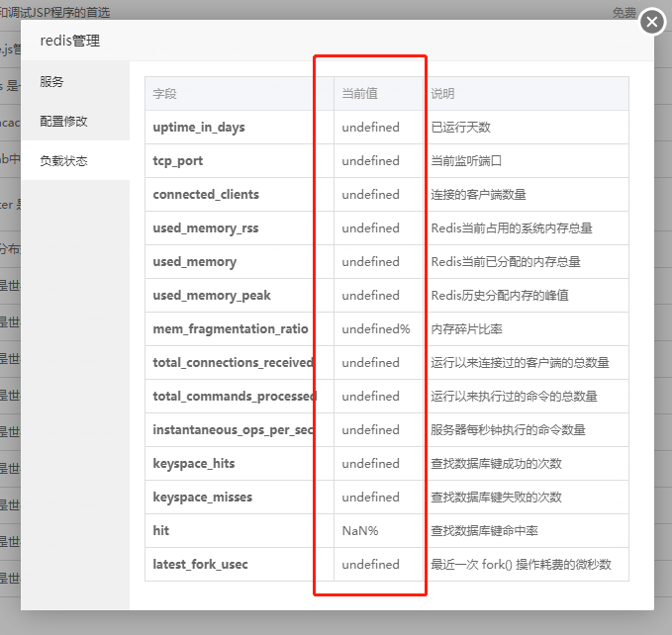This screenshot has height=635, width=672.
Task: Click the NaN% value in hit row
Action: pyautogui.click(x=360, y=531)
